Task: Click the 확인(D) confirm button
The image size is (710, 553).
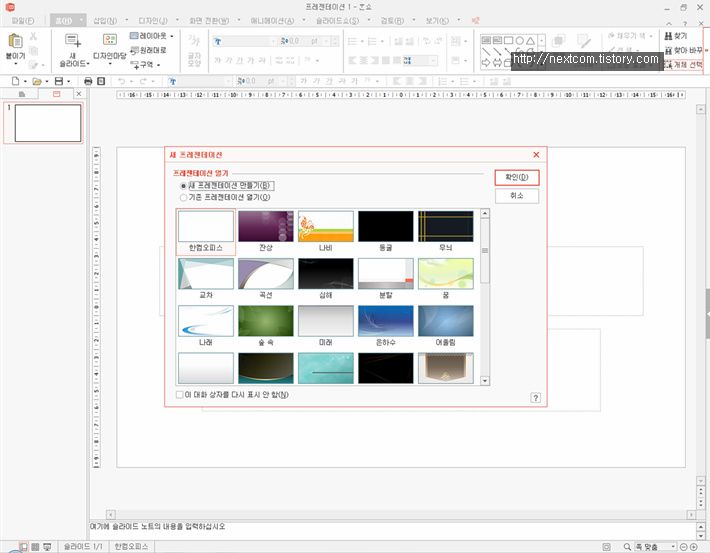Action: click(517, 178)
